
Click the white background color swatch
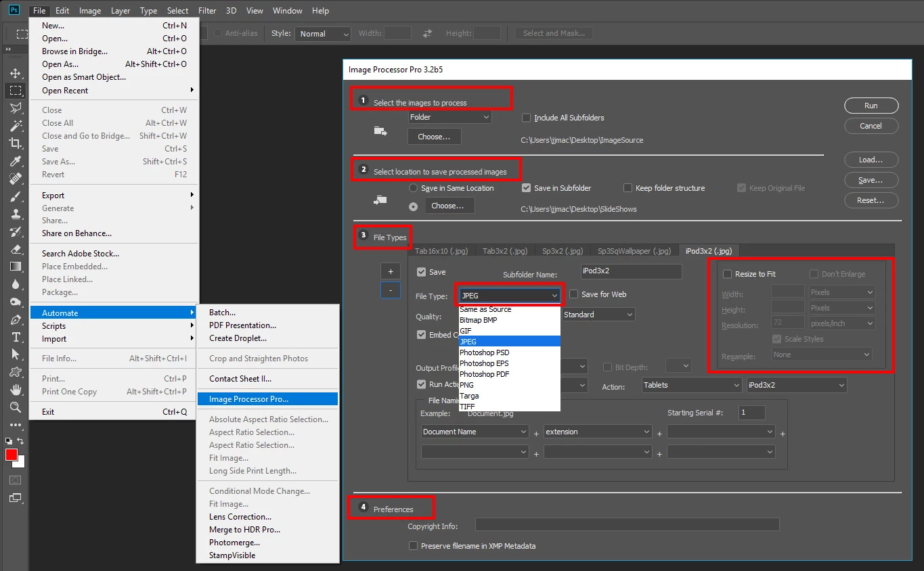pos(20,463)
